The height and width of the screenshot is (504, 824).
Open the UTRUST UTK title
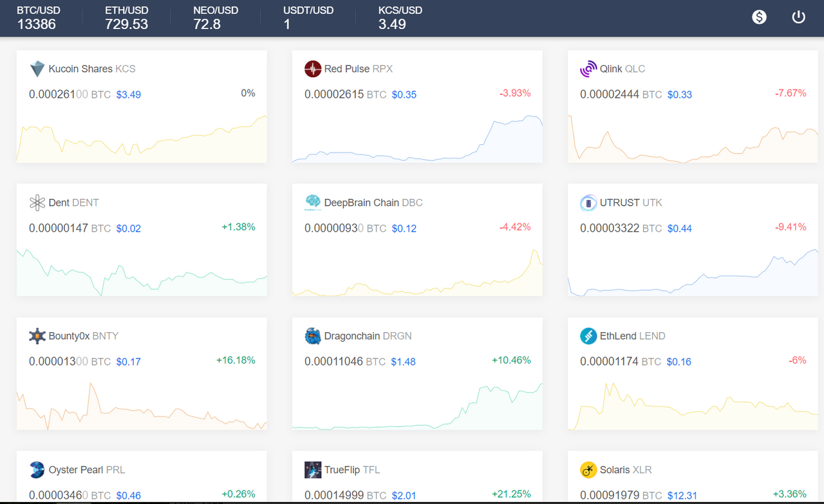(631, 203)
